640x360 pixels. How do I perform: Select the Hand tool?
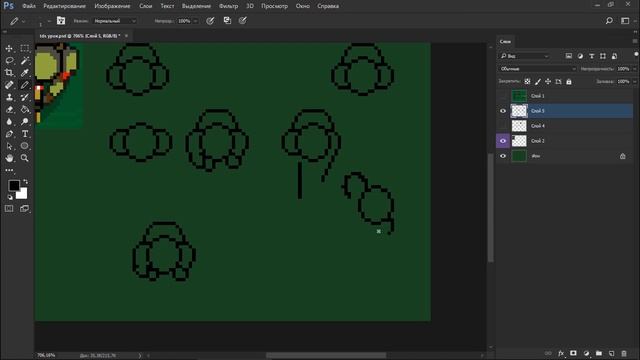pyautogui.click(x=9, y=158)
